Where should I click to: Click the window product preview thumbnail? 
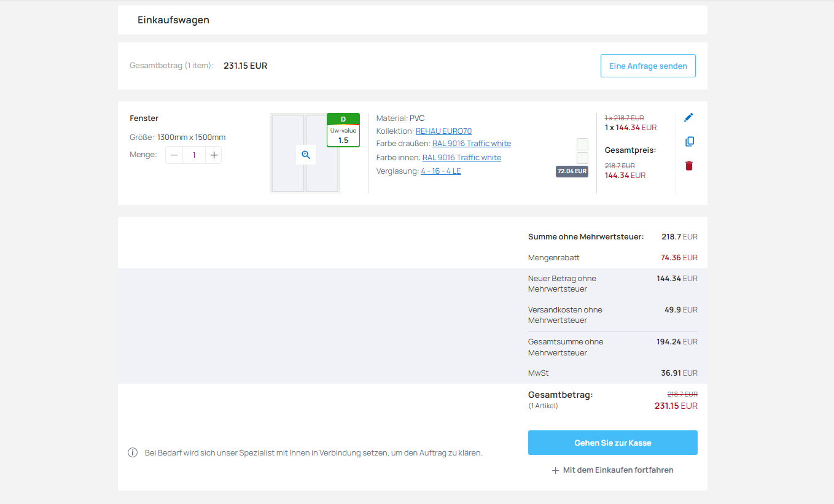pyautogui.click(x=305, y=153)
